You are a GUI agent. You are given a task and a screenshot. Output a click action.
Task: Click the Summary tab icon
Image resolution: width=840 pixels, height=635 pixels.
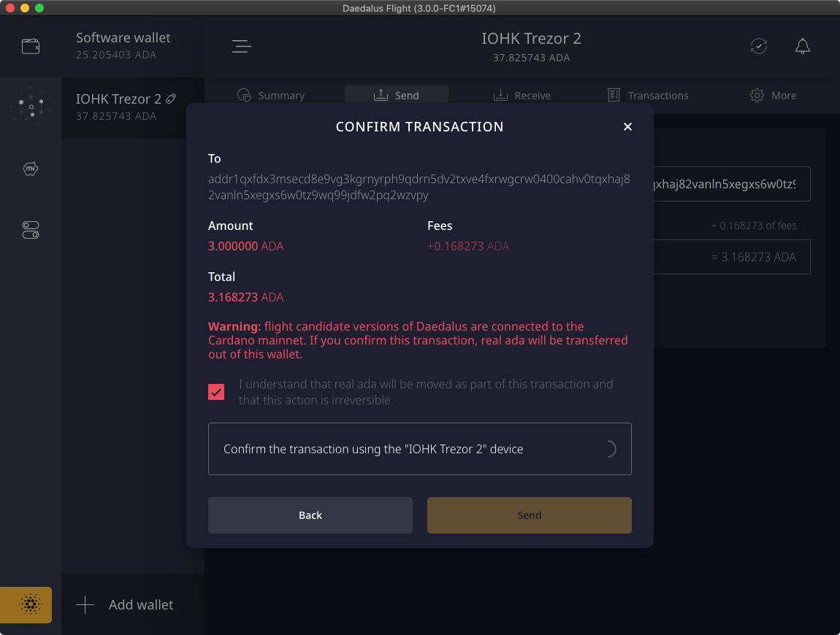[x=244, y=96]
